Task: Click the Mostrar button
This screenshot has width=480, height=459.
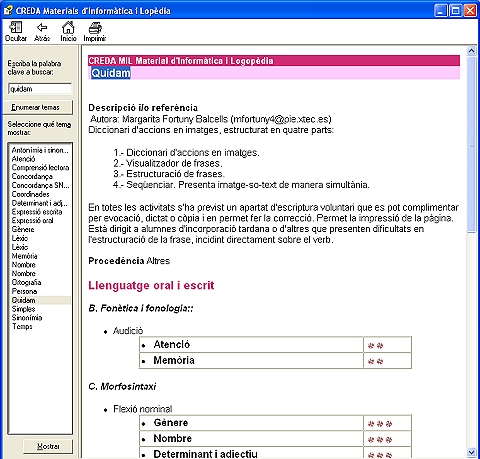Action: pos(48,446)
